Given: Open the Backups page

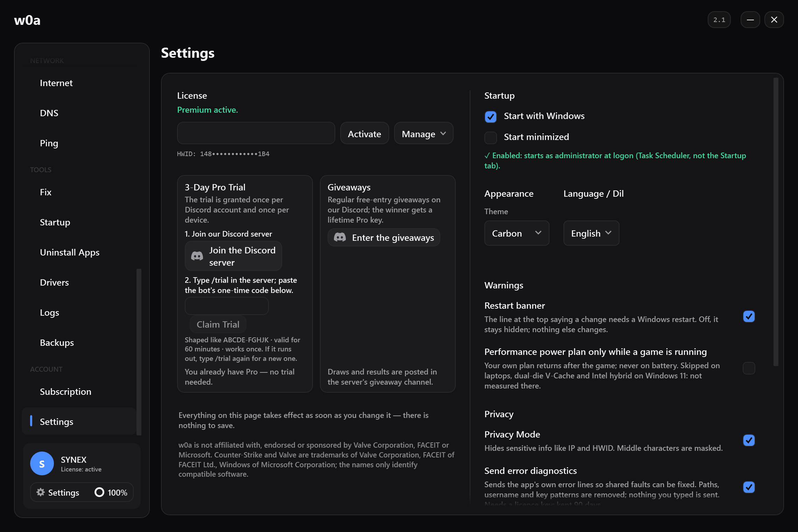Looking at the screenshot, I should [x=78, y=343].
